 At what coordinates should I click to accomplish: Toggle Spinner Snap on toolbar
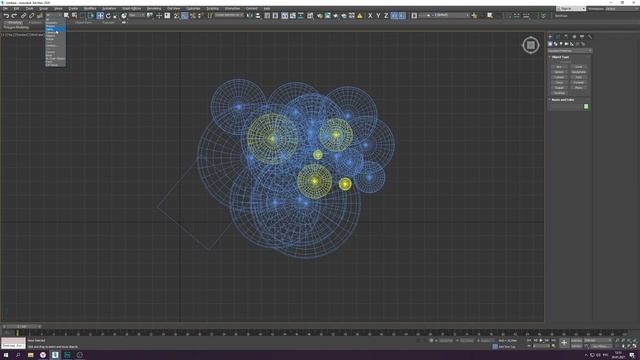pyautogui.click(x=200, y=16)
